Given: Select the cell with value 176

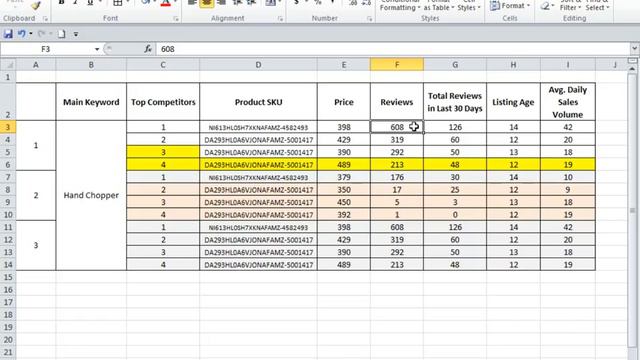Looking at the screenshot, I should point(397,178).
